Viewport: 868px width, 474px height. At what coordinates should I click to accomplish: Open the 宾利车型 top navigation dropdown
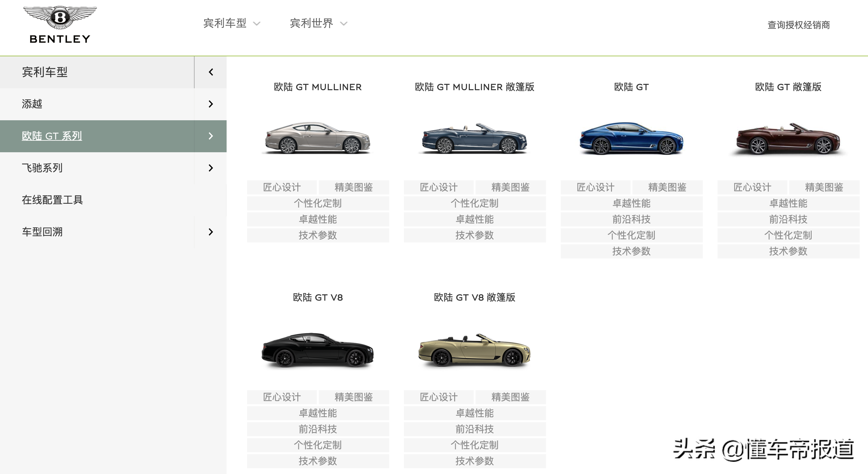coord(232,23)
